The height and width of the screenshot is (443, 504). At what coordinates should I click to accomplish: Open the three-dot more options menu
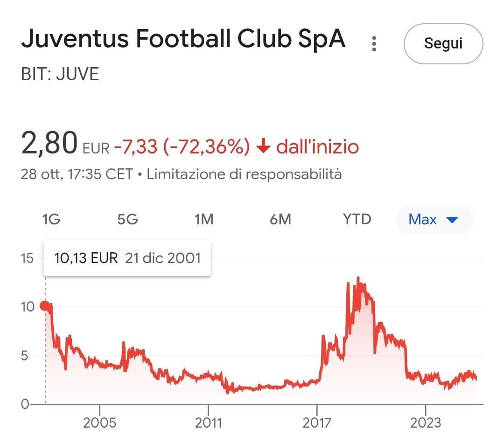(374, 44)
